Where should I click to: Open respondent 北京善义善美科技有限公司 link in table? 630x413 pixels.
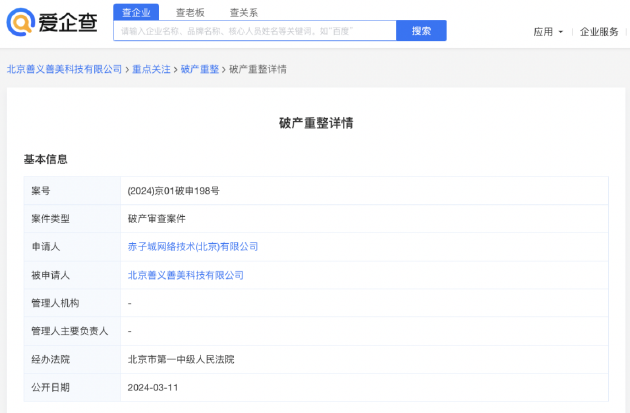click(186, 275)
